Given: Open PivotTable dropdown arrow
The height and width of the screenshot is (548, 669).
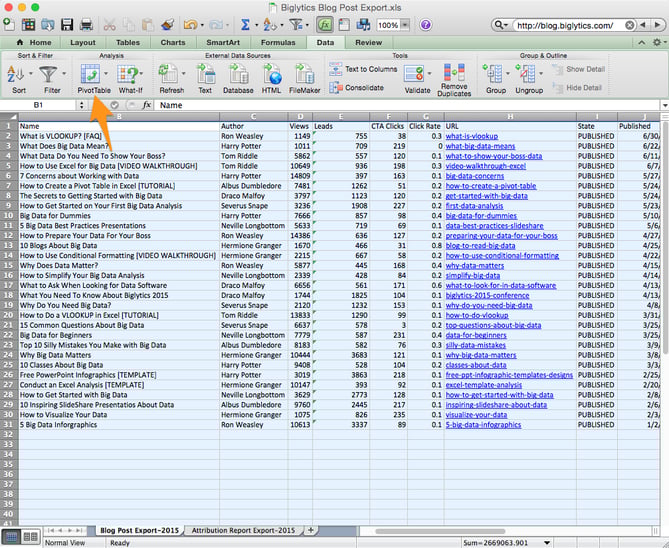Looking at the screenshot, I should [106, 73].
